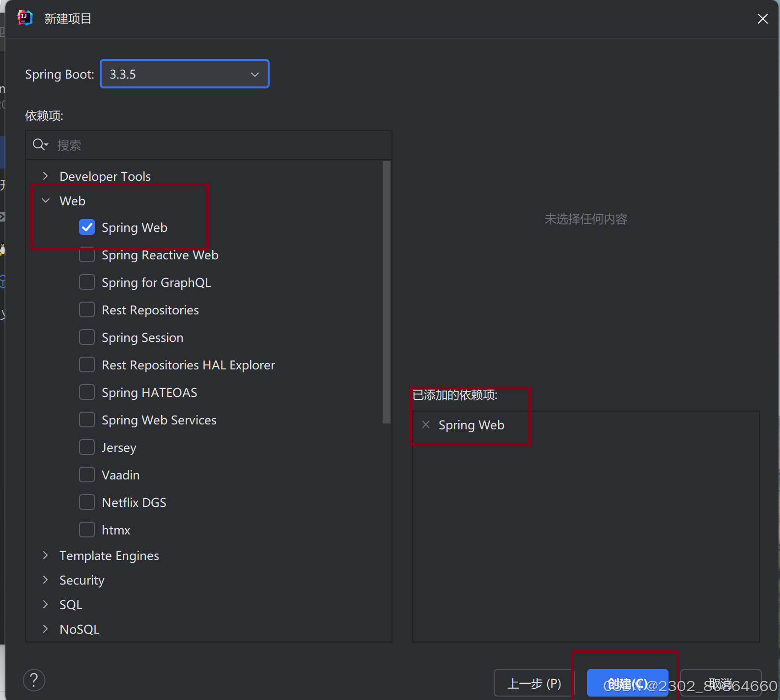Check Rest Repositories HAL Explorer
The height and width of the screenshot is (700, 780).
pyautogui.click(x=87, y=364)
